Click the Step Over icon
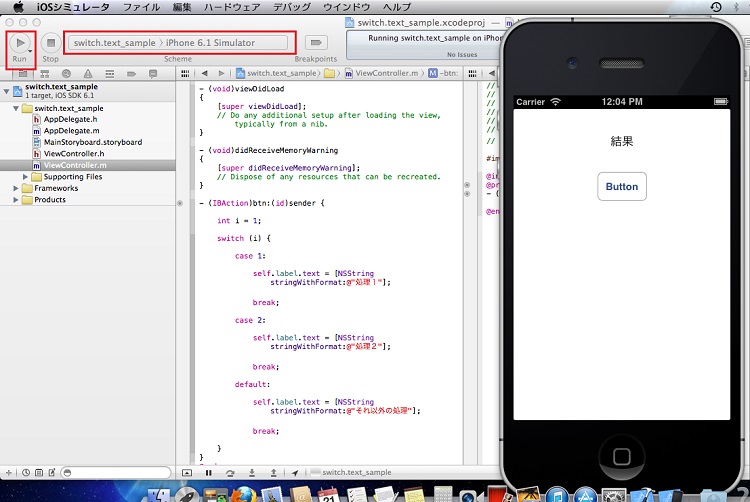Viewport: 750px width, 502px height. (230, 473)
